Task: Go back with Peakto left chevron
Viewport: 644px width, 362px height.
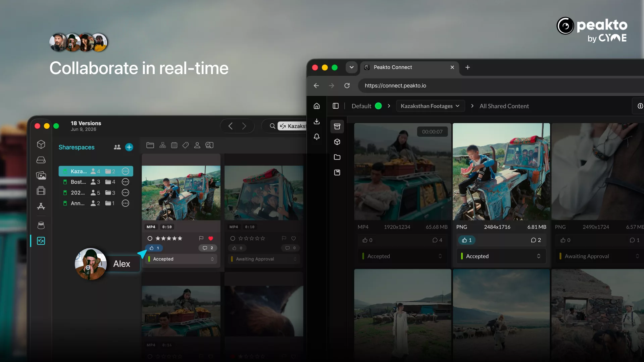Action: [231, 126]
